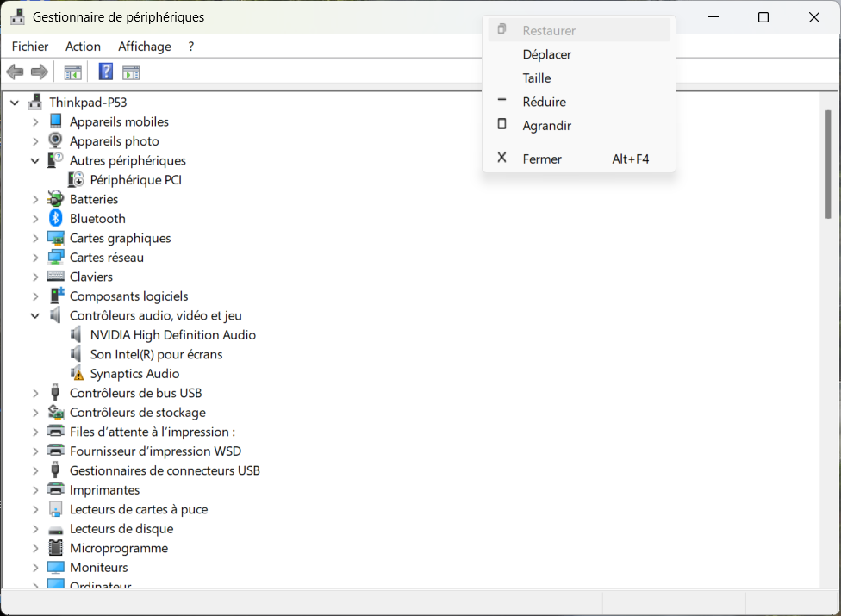Click the Cartes réseau network icon

pyautogui.click(x=56, y=258)
